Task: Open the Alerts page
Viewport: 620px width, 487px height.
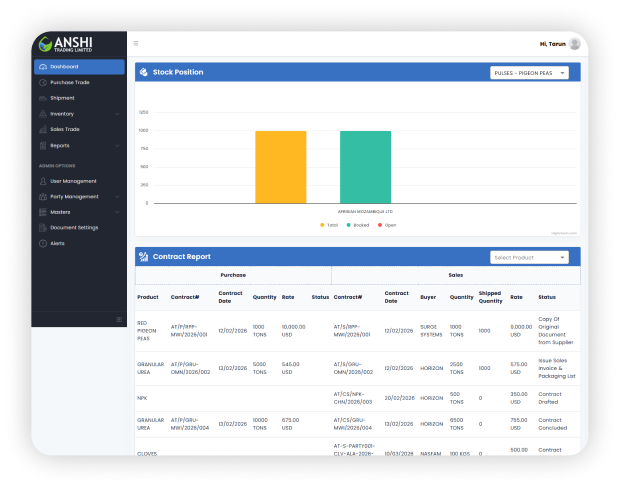Action: coord(79,244)
